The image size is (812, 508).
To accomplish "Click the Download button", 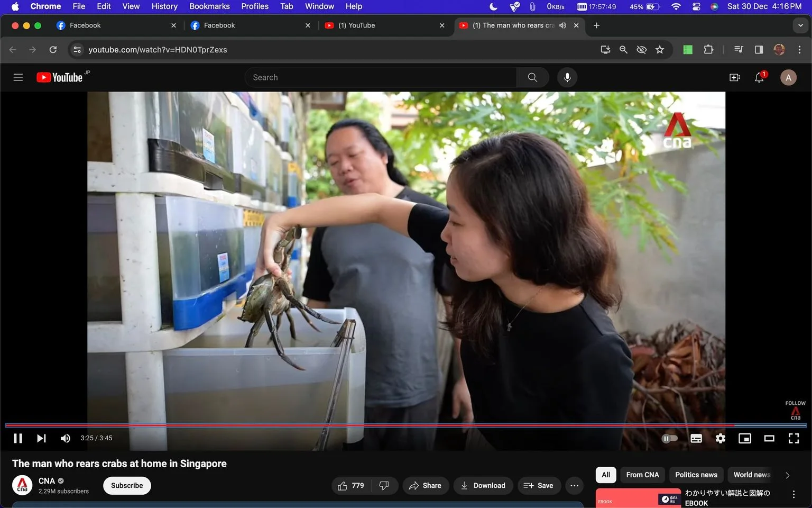I will 483,486.
